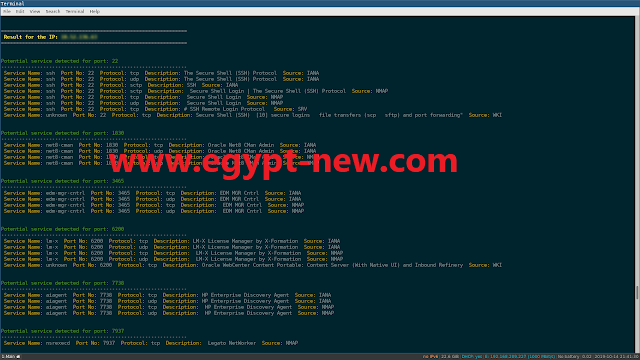Click the Ethernet IP address status entry
Image resolution: width=640 pixels, height=360 pixels.
(x=519, y=357)
